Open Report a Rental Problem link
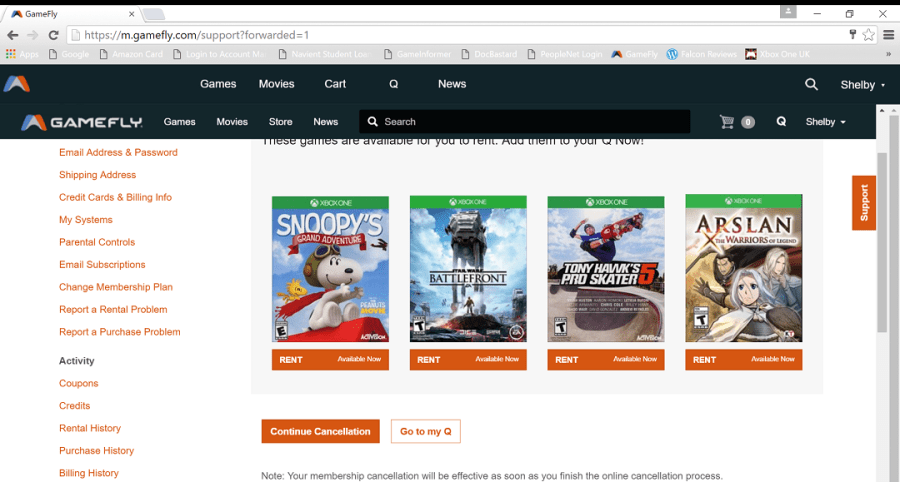This screenshot has width=900, height=482. pyautogui.click(x=113, y=309)
